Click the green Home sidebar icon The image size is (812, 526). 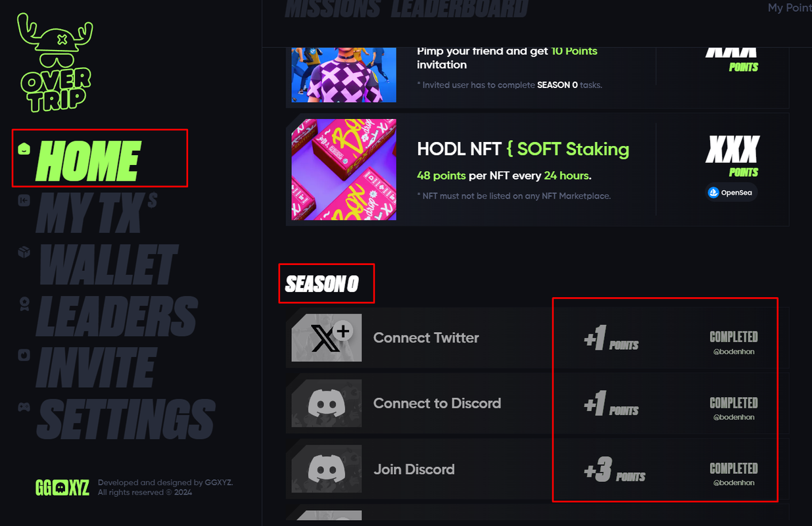[x=24, y=149]
